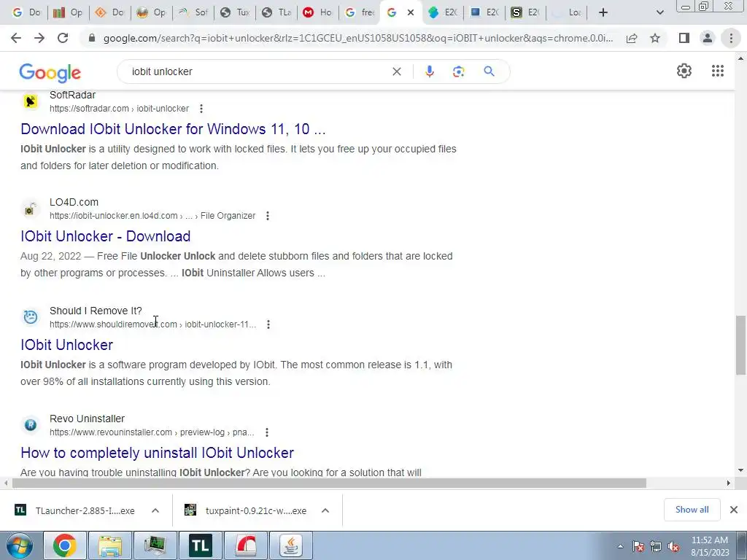Image resolution: width=747 pixels, height=560 pixels.
Task: Open Download IObit Unlocker for Windows link
Action: [x=173, y=129]
